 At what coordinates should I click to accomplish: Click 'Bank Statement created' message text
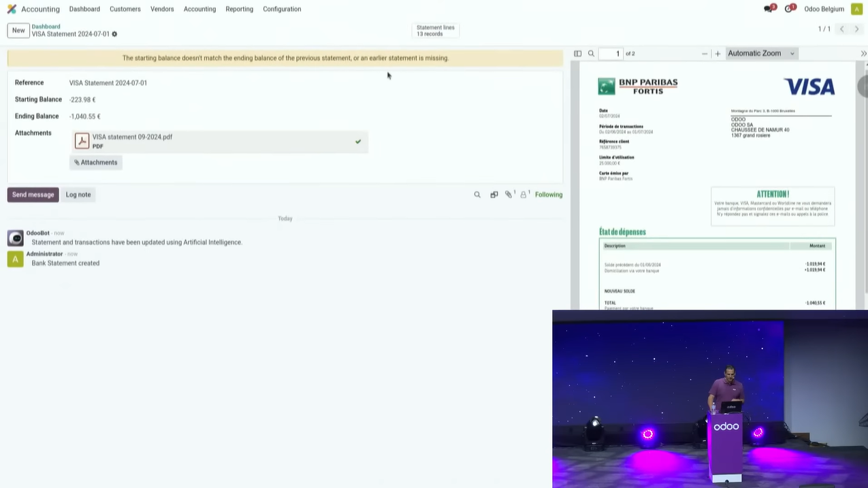coord(65,263)
